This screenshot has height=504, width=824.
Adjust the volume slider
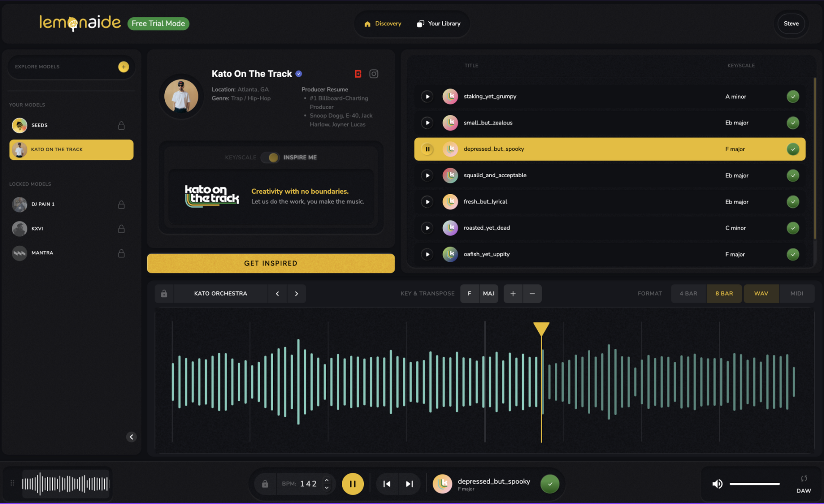tap(755, 484)
